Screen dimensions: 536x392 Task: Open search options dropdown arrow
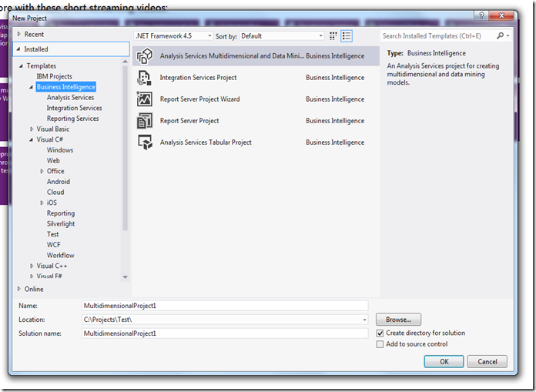point(508,35)
